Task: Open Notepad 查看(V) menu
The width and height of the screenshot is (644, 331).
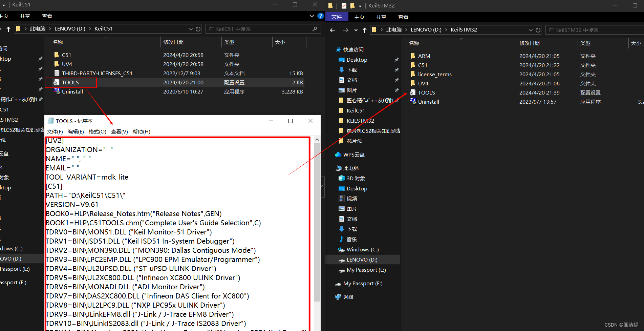Action: [x=120, y=131]
